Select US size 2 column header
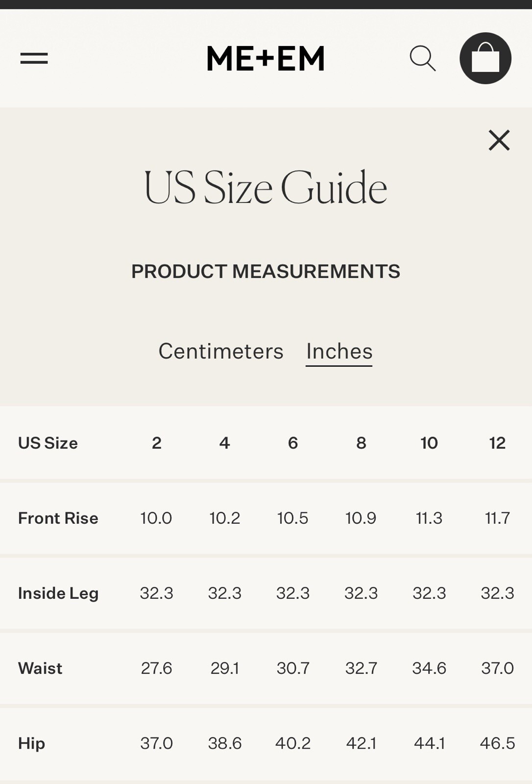 pyautogui.click(x=156, y=443)
